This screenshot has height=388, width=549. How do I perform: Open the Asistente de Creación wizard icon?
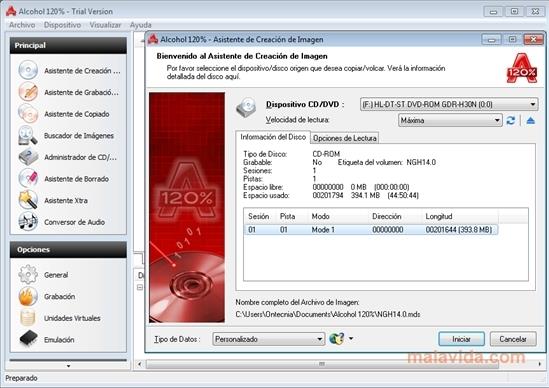28,70
